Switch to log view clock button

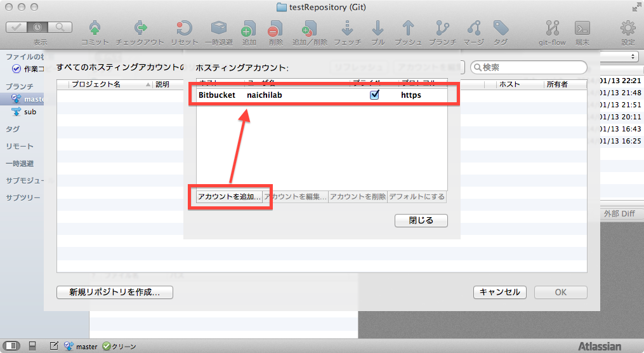[x=37, y=27]
